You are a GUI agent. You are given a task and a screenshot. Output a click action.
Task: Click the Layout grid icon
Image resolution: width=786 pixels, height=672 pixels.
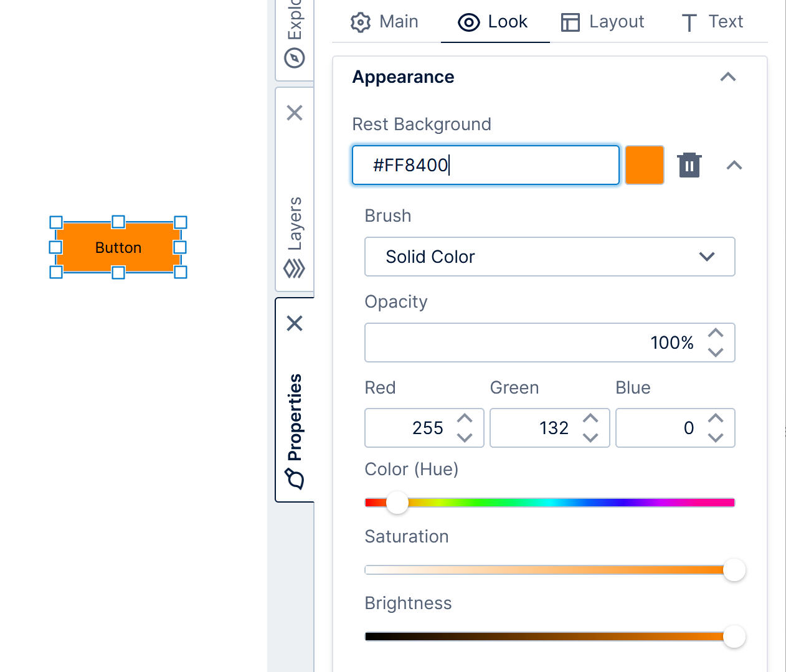pos(571,22)
